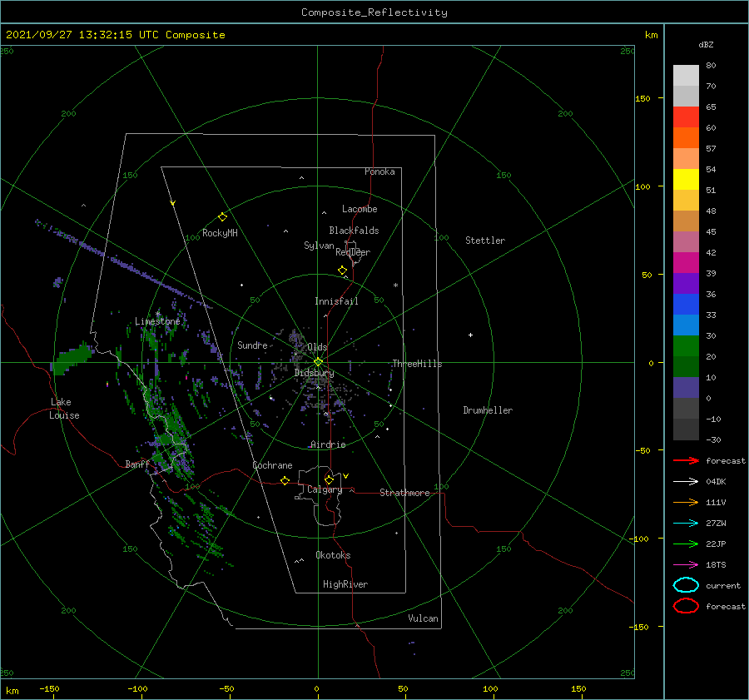Click the Composite_Reflectivity title text
The width and height of the screenshot is (749, 700).
[374, 12]
